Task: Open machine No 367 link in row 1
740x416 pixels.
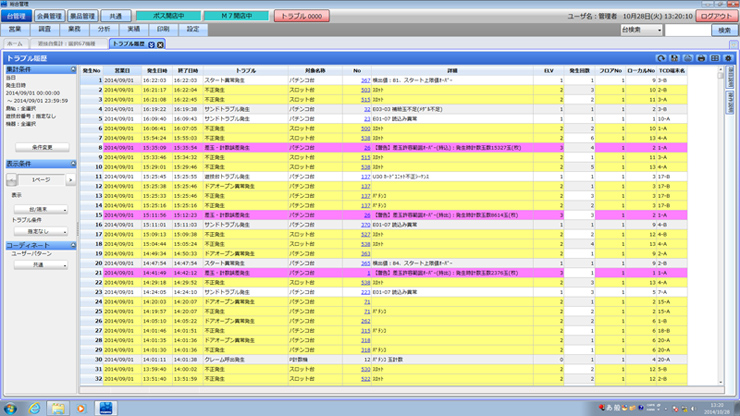Action: [365, 80]
